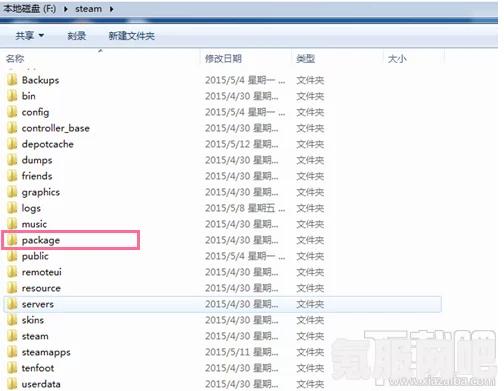
Task: Click the tenfoot folder name
Action: 38,368
